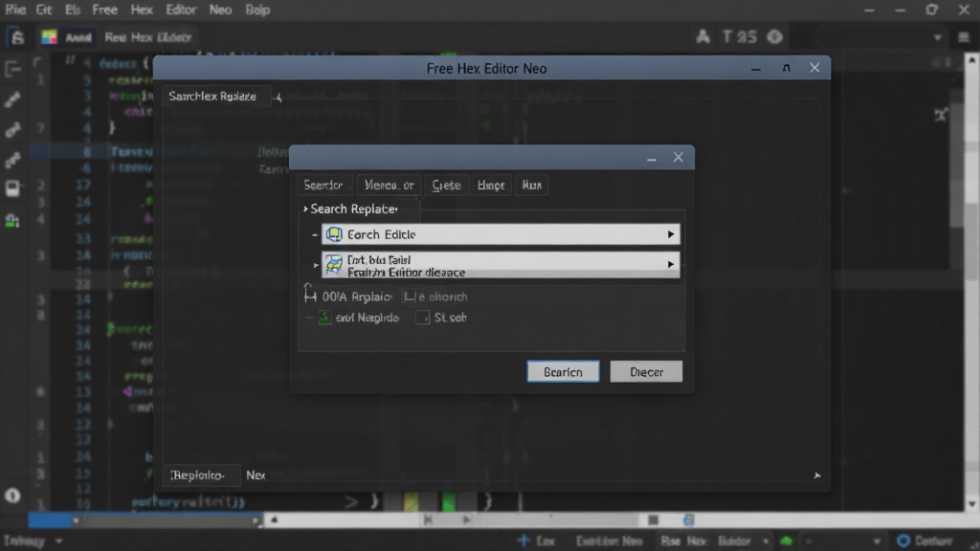Click the Bearicn button
The width and height of the screenshot is (980, 551).
click(563, 372)
